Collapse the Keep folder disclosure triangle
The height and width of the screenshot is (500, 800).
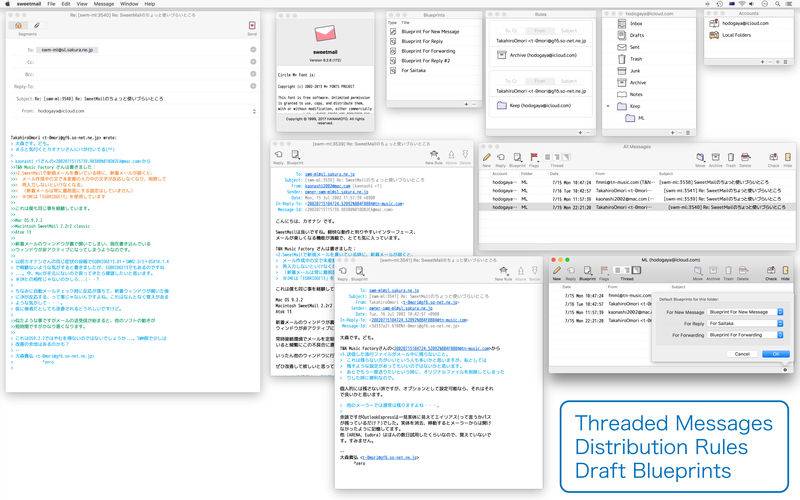pos(608,106)
